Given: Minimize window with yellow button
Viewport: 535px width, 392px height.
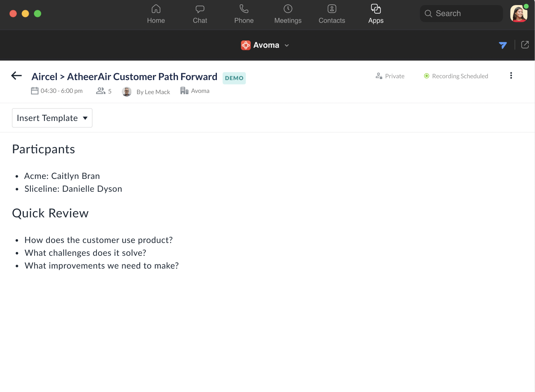Looking at the screenshot, I should tap(25, 14).
